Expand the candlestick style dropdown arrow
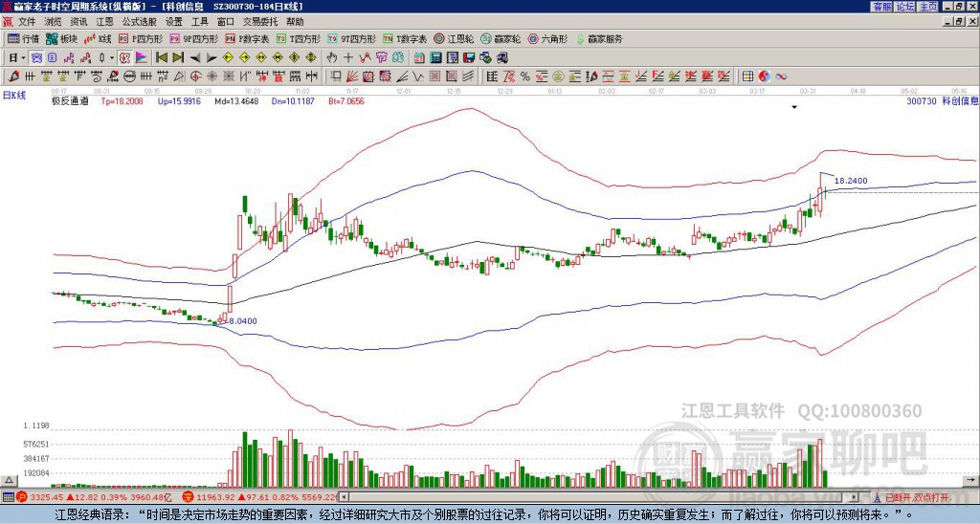980x524 pixels. (112, 58)
